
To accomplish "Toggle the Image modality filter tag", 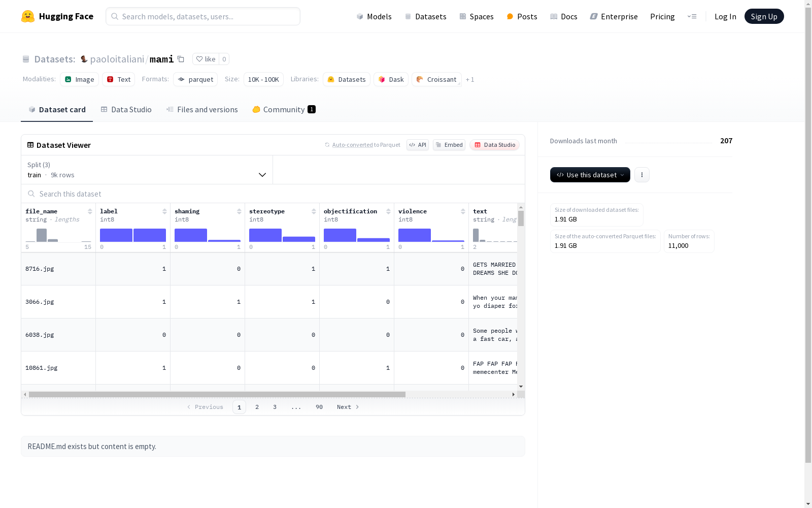I will (x=79, y=79).
